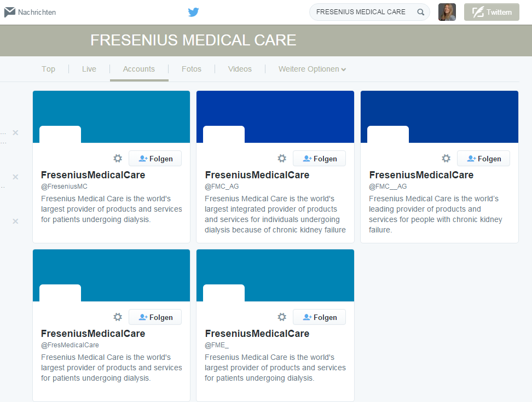The height and width of the screenshot is (402, 532).
Task: Click the Twittern compose button
Action: [491, 12]
